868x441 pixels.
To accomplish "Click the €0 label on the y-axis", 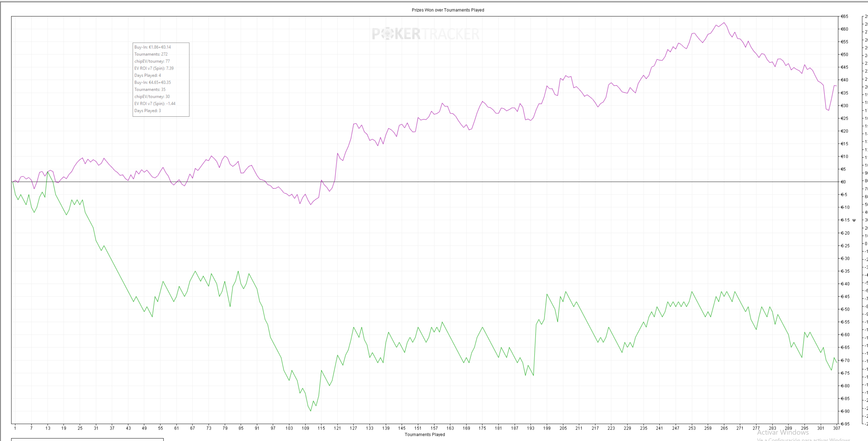I will [x=843, y=182].
